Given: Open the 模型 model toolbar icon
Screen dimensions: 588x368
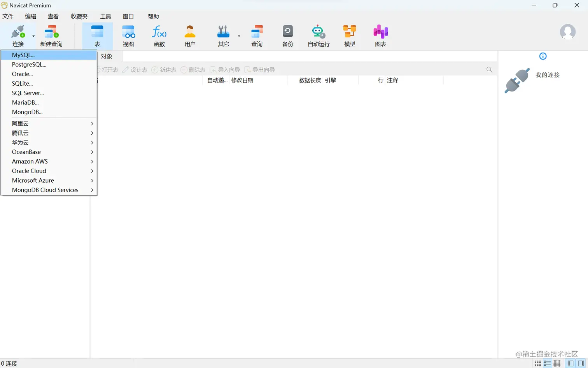Looking at the screenshot, I should tap(350, 32).
